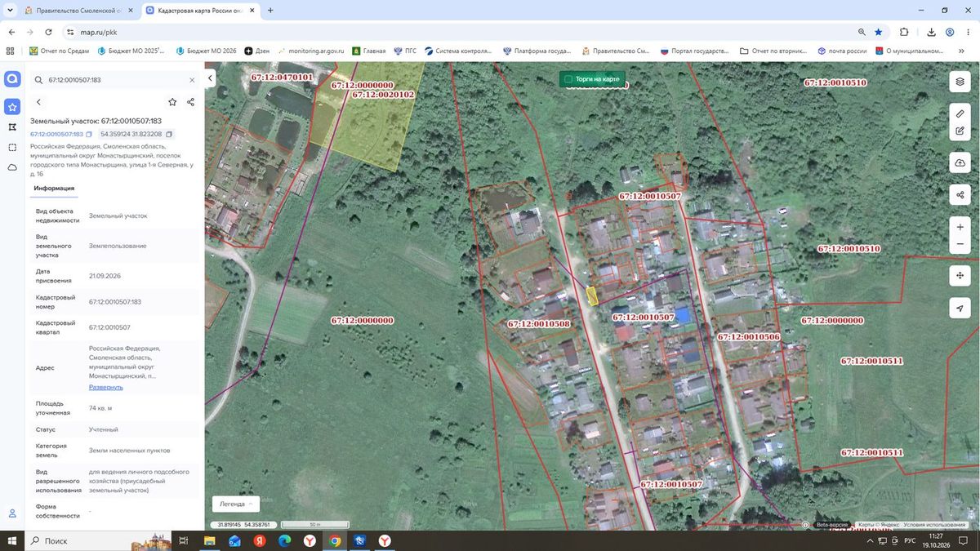
Task: Click the pan/move map control
Action: tap(960, 276)
